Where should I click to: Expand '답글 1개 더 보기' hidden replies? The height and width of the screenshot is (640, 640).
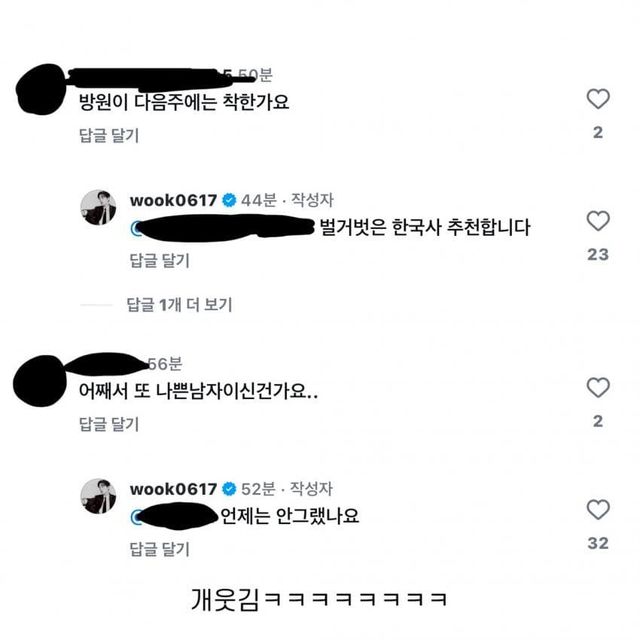[179, 304]
